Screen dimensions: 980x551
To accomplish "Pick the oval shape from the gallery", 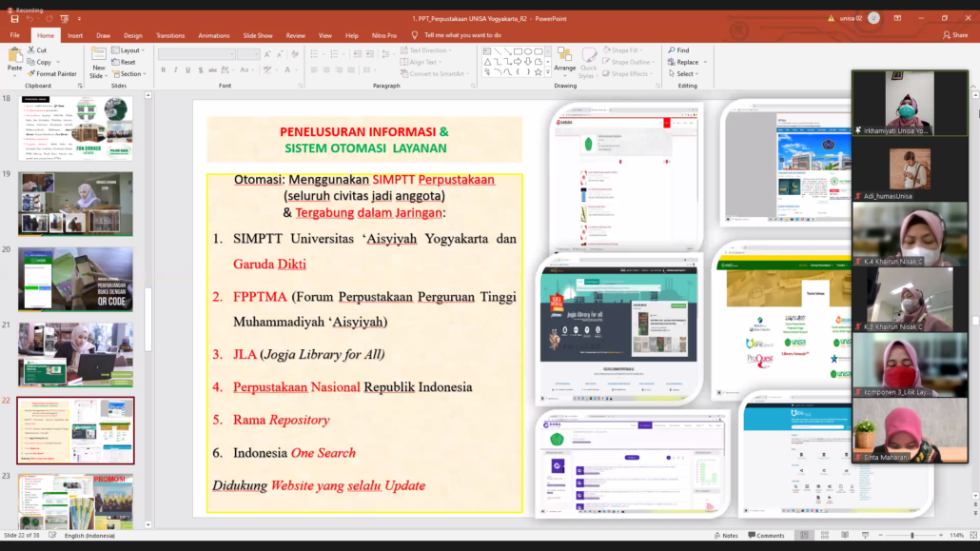I will point(528,51).
